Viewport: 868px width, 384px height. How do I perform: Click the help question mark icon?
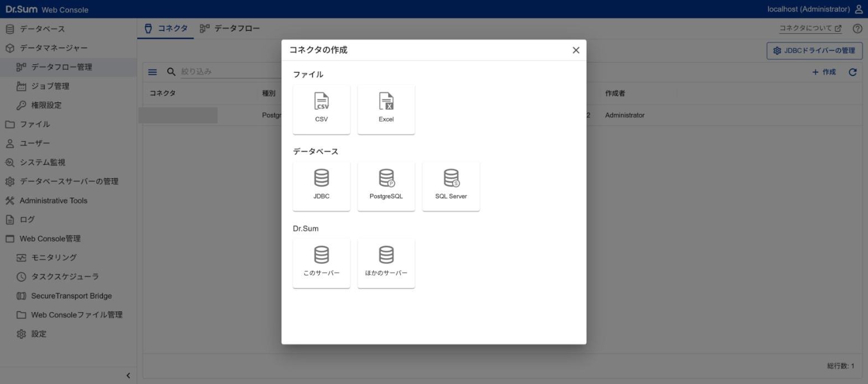pyautogui.click(x=857, y=29)
